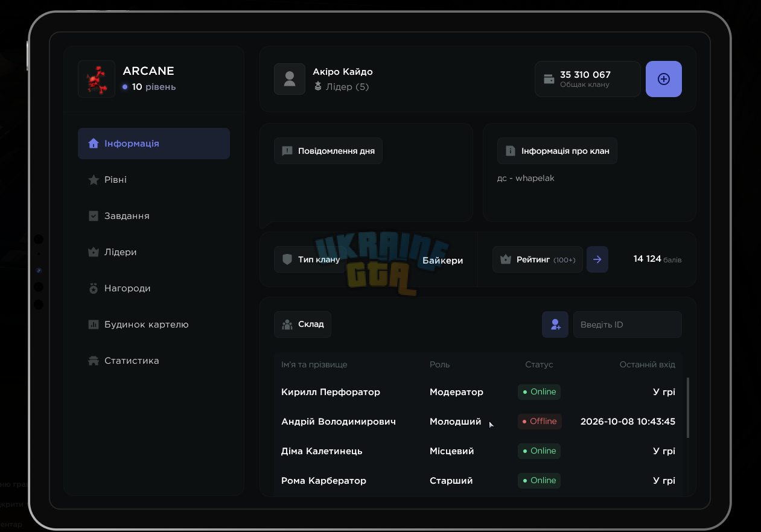Click the Тип клану button
This screenshot has height=532, width=761.
click(x=311, y=259)
